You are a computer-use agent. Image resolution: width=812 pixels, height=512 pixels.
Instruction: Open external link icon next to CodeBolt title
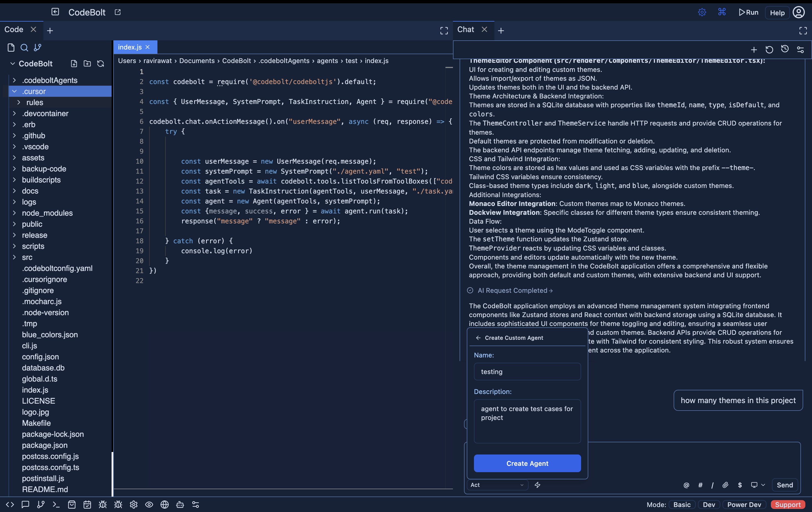click(x=118, y=12)
